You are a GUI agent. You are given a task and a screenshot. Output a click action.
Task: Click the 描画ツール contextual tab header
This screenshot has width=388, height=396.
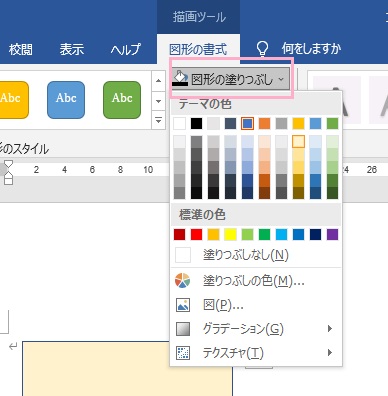click(x=199, y=17)
